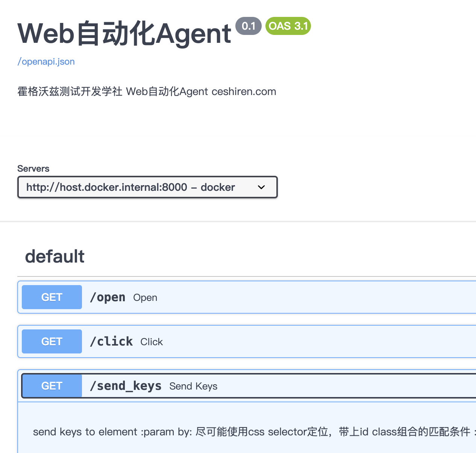Click the chevron in the server selector

(x=261, y=187)
